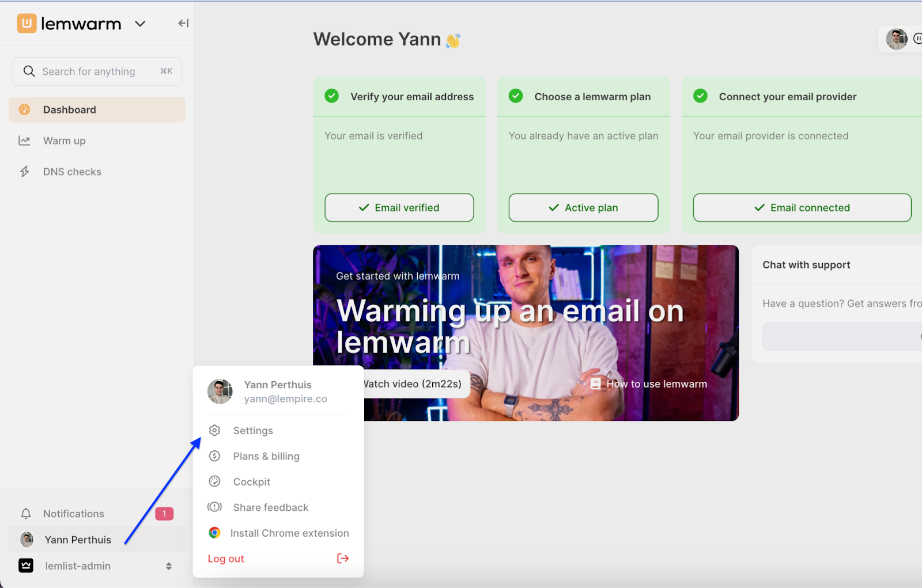The height and width of the screenshot is (588, 922).
Task: Click the Search for anything field
Action: pos(96,71)
